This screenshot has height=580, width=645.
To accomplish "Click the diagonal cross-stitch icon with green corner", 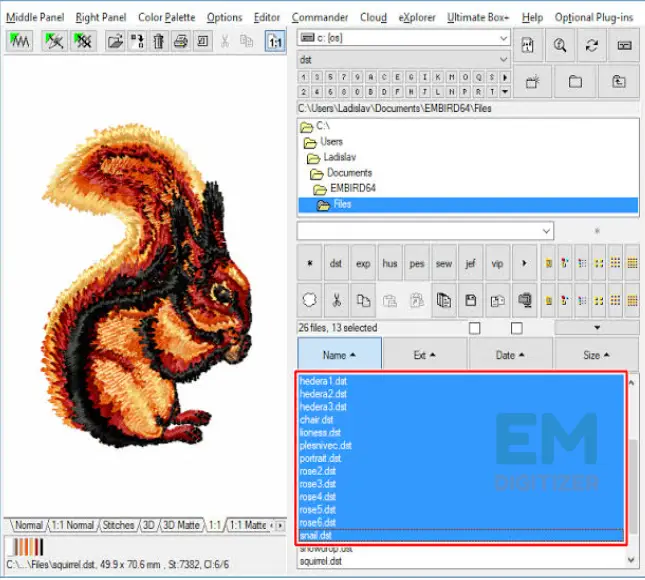I will coord(83,41).
